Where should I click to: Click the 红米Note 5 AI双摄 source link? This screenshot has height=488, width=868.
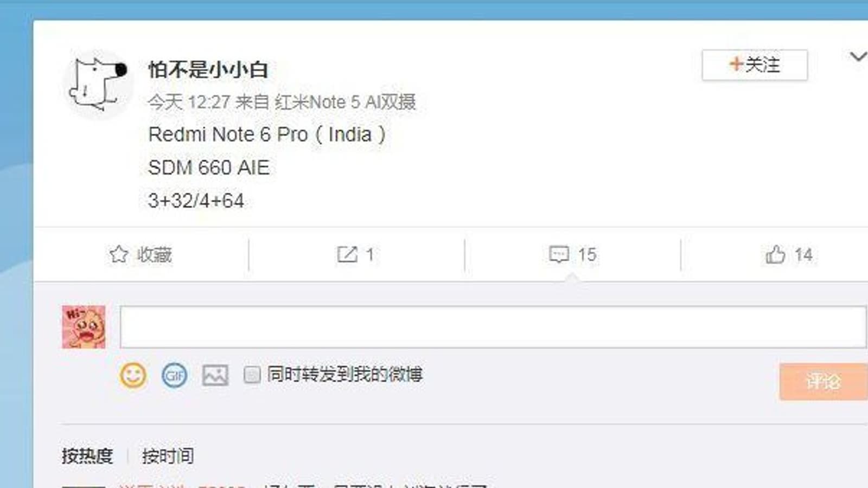tap(346, 102)
